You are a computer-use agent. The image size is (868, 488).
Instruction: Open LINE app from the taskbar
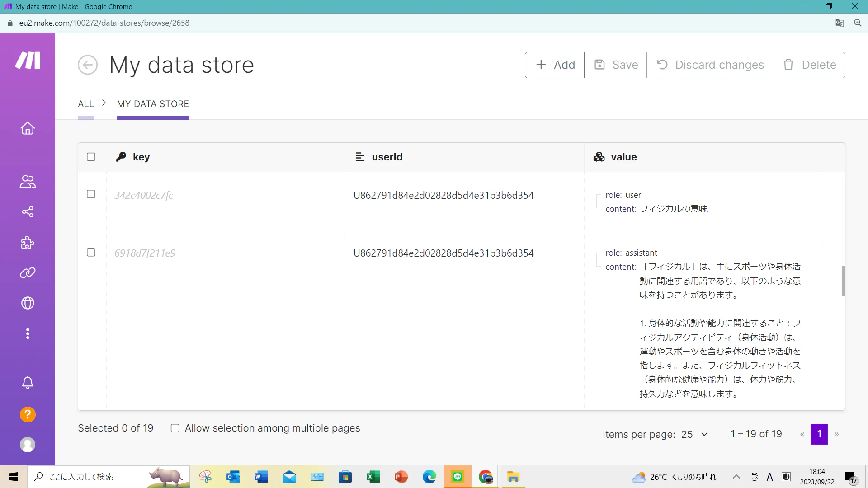coord(458,477)
